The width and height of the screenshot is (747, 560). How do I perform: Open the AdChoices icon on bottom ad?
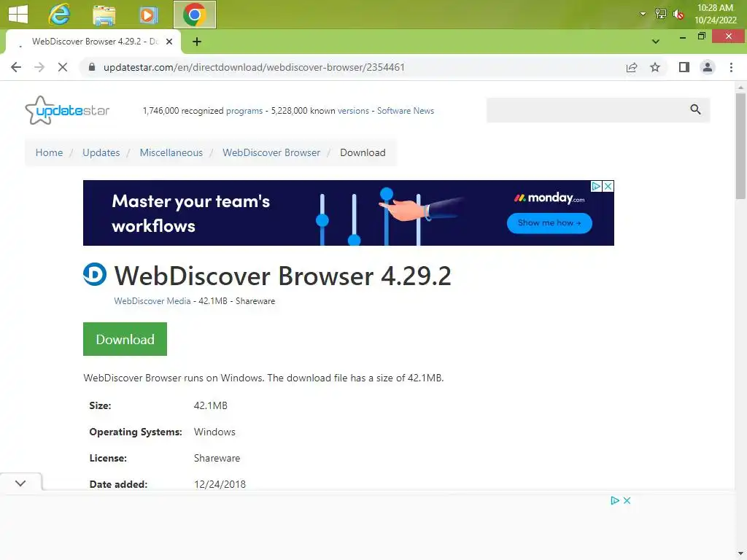pos(614,500)
